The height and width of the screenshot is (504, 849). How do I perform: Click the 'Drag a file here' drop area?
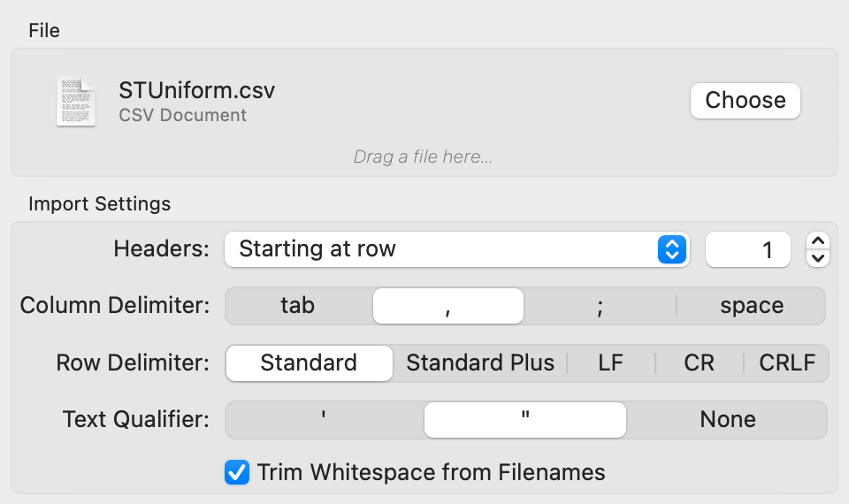[423, 157]
